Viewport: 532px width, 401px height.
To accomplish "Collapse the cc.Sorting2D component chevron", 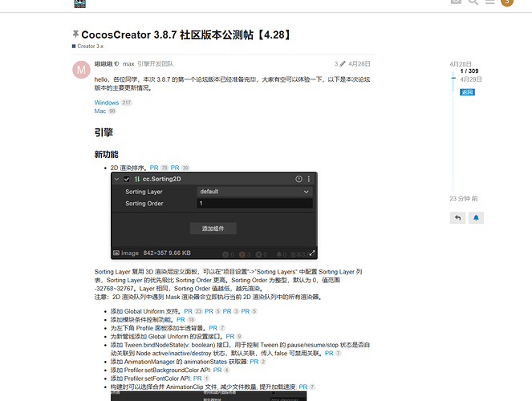I will 116,179.
